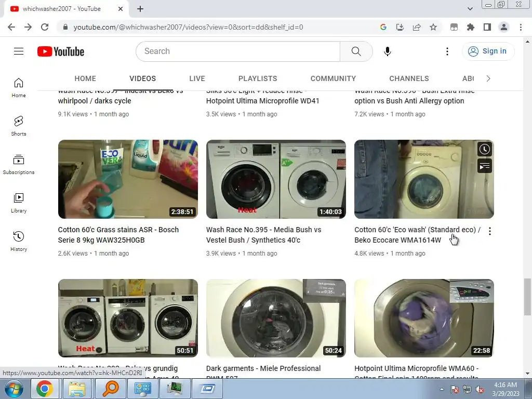Screen dimensions: 532x399
Task: Open Cotton 60'c 'Eco wash' video title
Action: [417, 235]
